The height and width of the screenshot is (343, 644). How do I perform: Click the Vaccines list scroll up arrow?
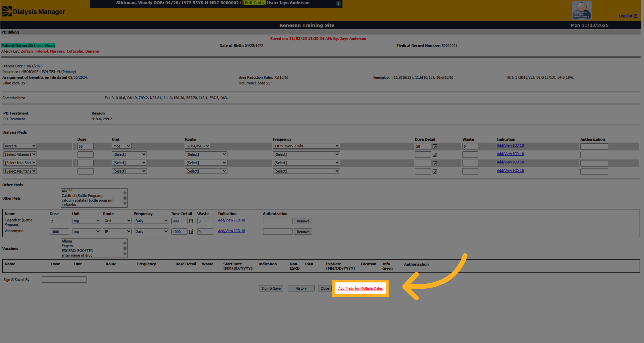click(125, 243)
